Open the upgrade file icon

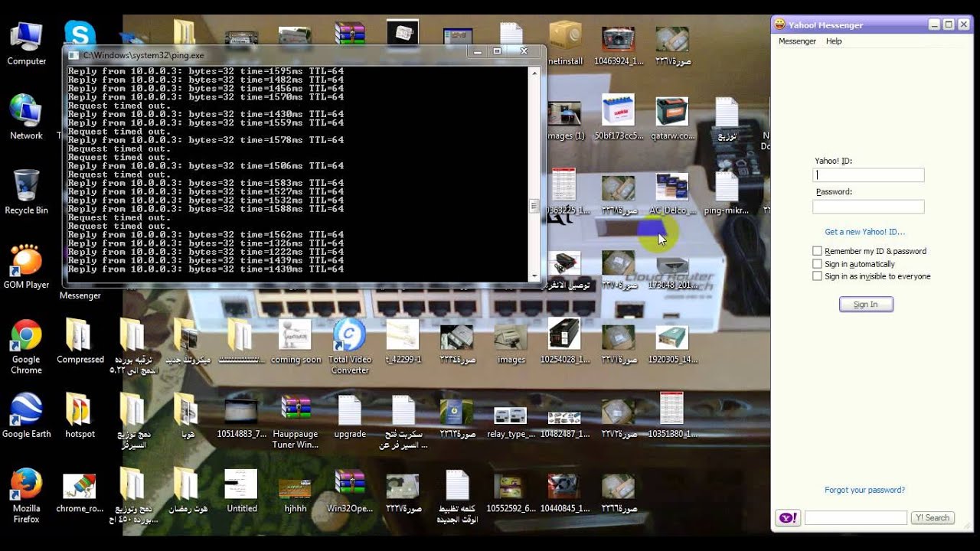pos(350,416)
